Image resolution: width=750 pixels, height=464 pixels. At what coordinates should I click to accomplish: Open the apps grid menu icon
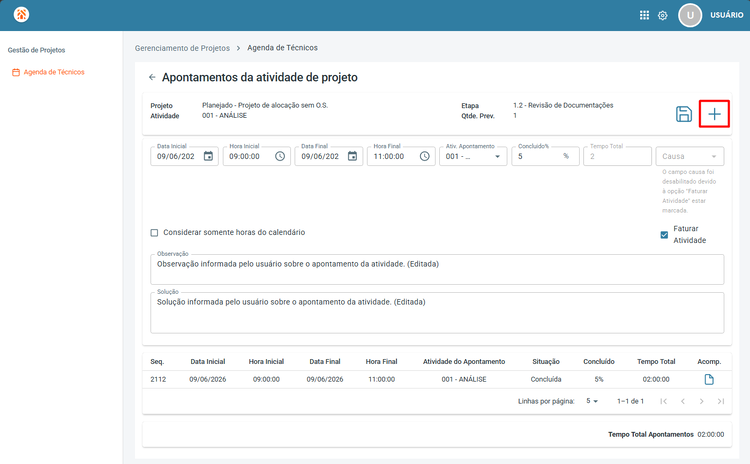point(644,15)
